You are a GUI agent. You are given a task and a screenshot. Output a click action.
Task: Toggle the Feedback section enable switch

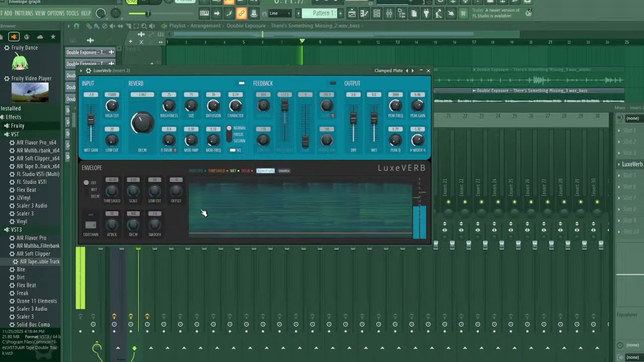pos(333,83)
